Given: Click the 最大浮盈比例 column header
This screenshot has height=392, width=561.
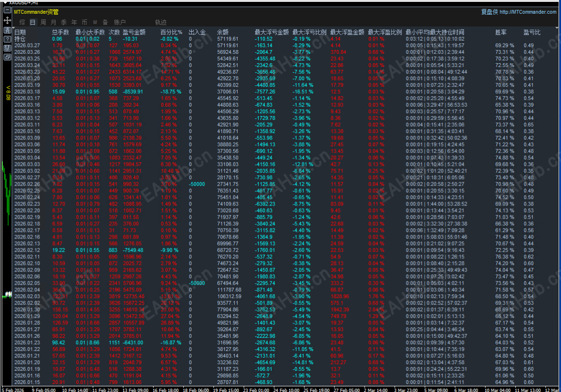Looking at the screenshot, I should [x=385, y=32].
